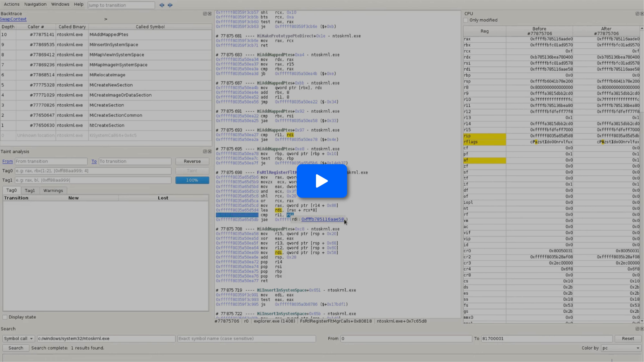Screen dimensions: 644x362
Task: Float the Backtrace panel
Action: pos(205,14)
